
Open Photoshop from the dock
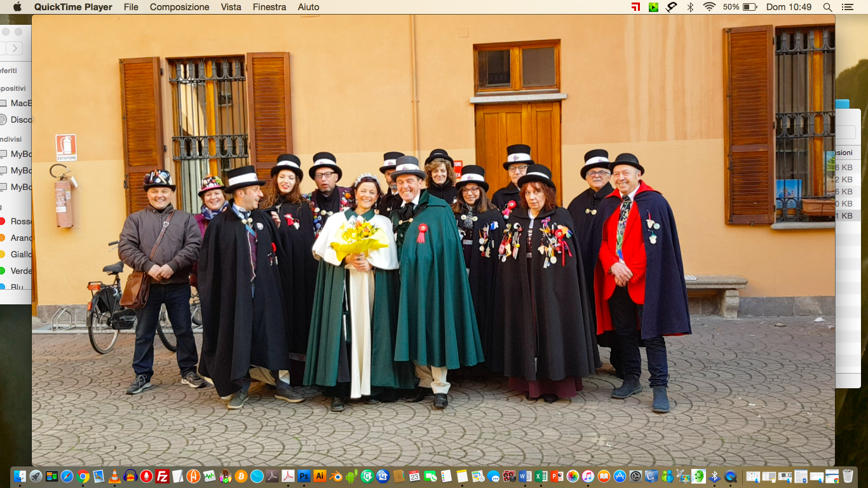pyautogui.click(x=304, y=476)
